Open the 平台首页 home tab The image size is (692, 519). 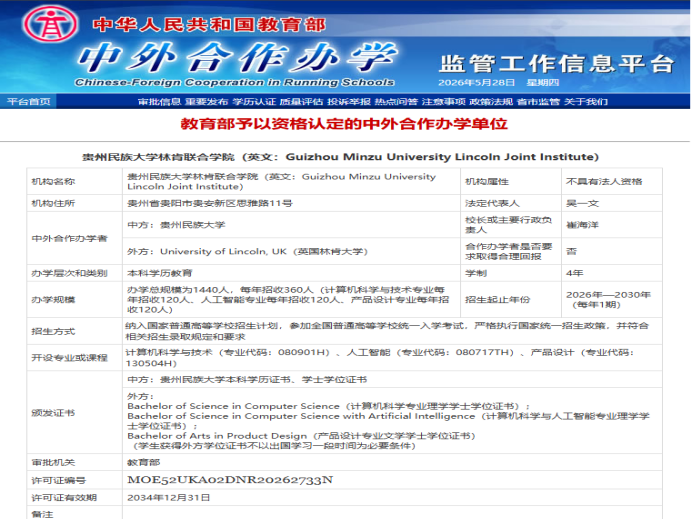[x=29, y=102]
